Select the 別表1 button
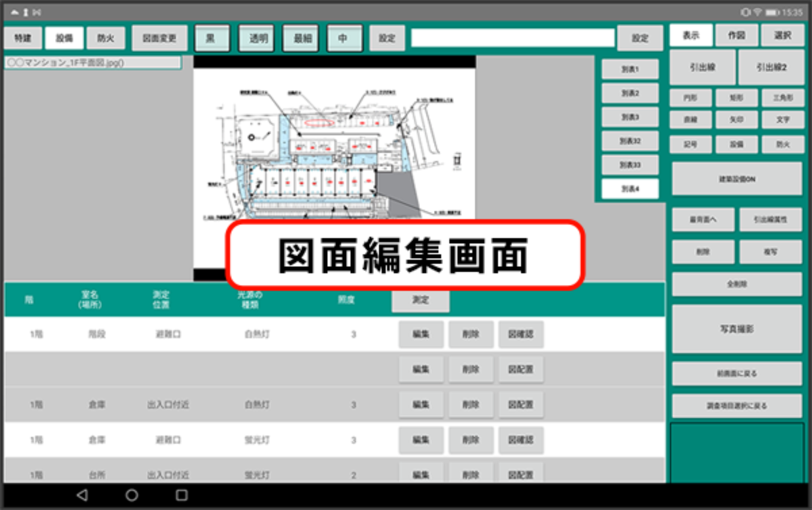The image size is (812, 510). (x=630, y=69)
